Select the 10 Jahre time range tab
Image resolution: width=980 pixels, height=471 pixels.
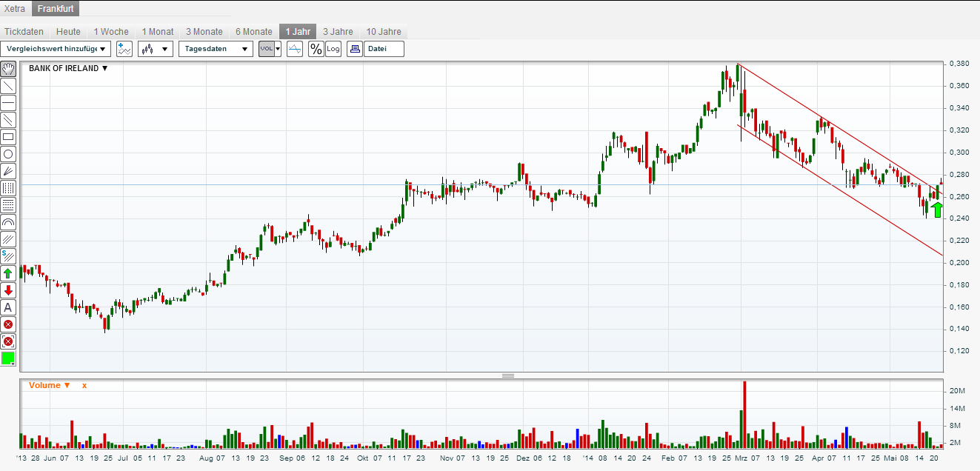[384, 32]
